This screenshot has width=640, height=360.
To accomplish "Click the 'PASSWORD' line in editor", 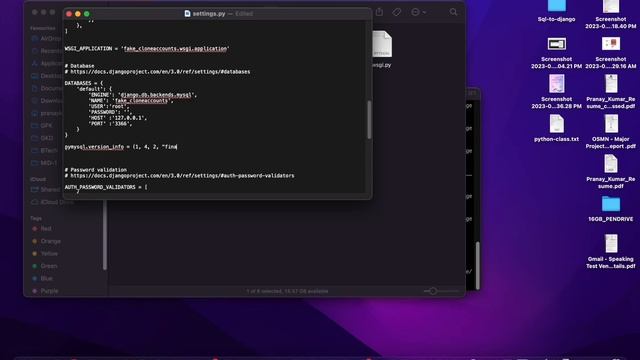I will click(x=110, y=112).
